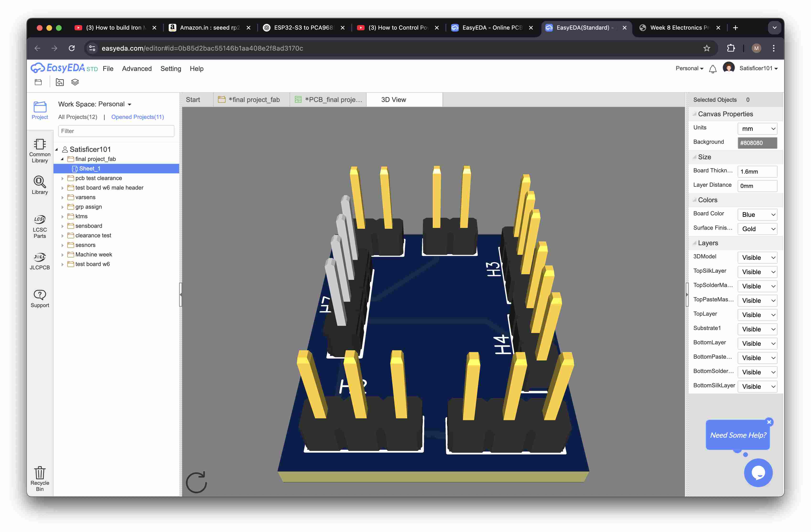Open Chrome profile M avatar
This screenshot has width=811, height=532.
click(x=757, y=48)
